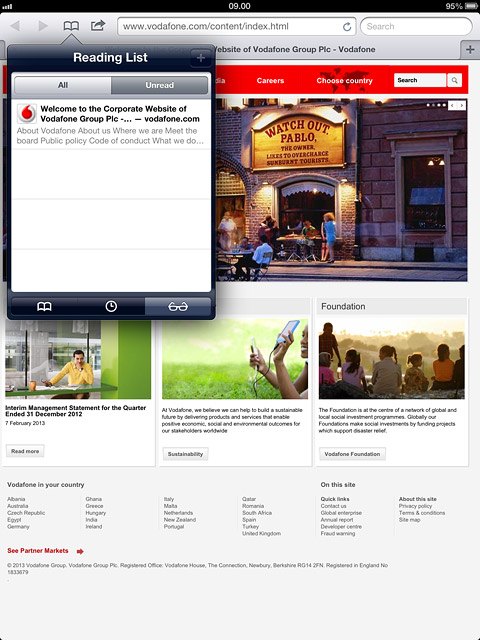Viewport: 480px width, 640px height.
Task: Open the Careers menu item
Action: tap(270, 81)
